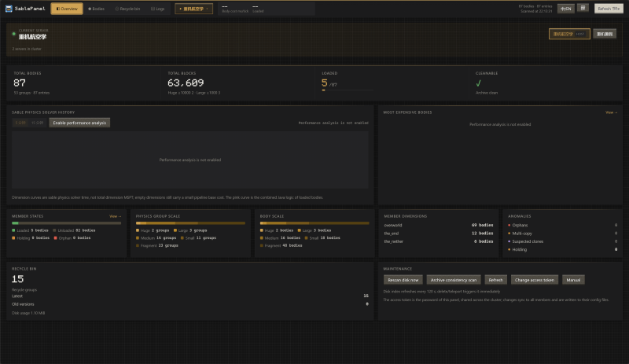
Task: Select the HOST server chip in banner
Action: [569, 34]
